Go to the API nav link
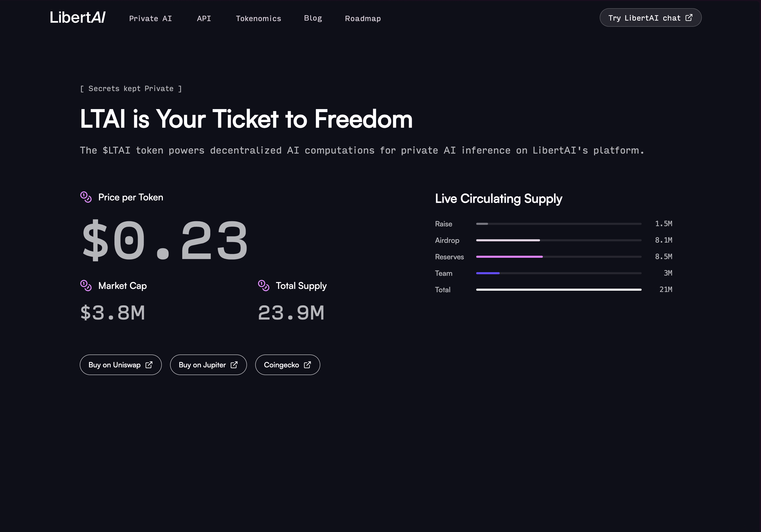This screenshot has height=532, width=761. click(204, 19)
